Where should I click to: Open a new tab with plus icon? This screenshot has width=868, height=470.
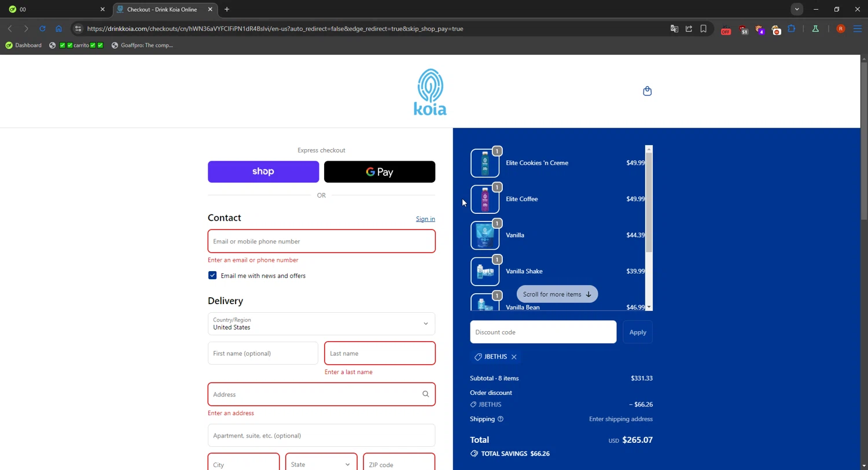tap(227, 9)
